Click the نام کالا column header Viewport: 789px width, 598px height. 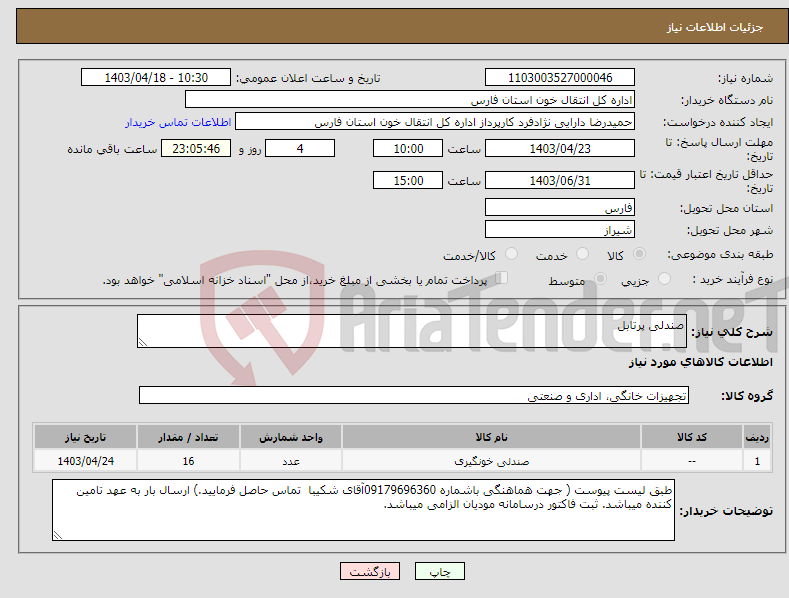point(491,437)
